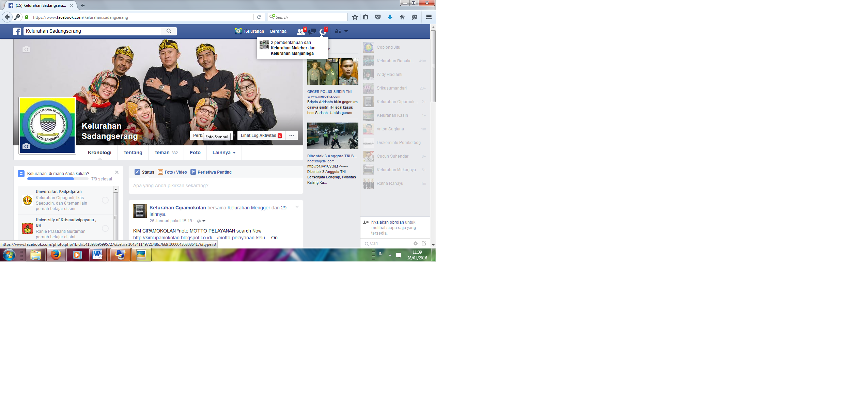Expand options chevron on Kelurahan Cipamokolan post
The width and height of the screenshot is (868, 416).
(296, 207)
